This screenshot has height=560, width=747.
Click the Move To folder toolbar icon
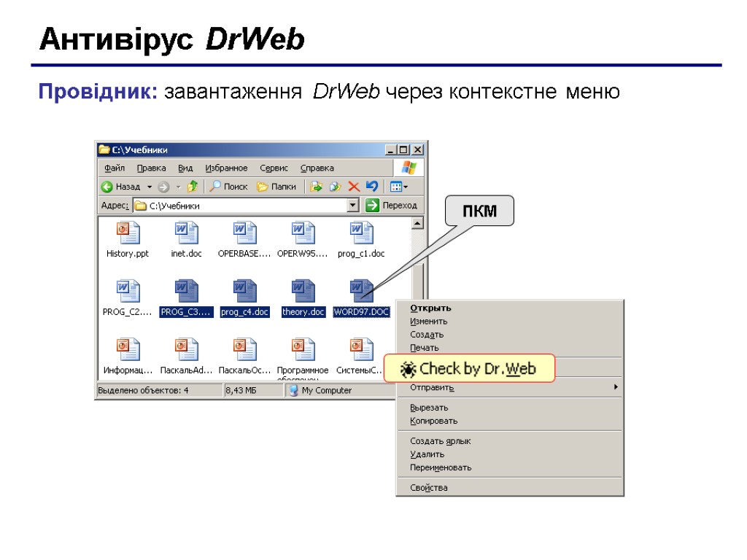(316, 186)
